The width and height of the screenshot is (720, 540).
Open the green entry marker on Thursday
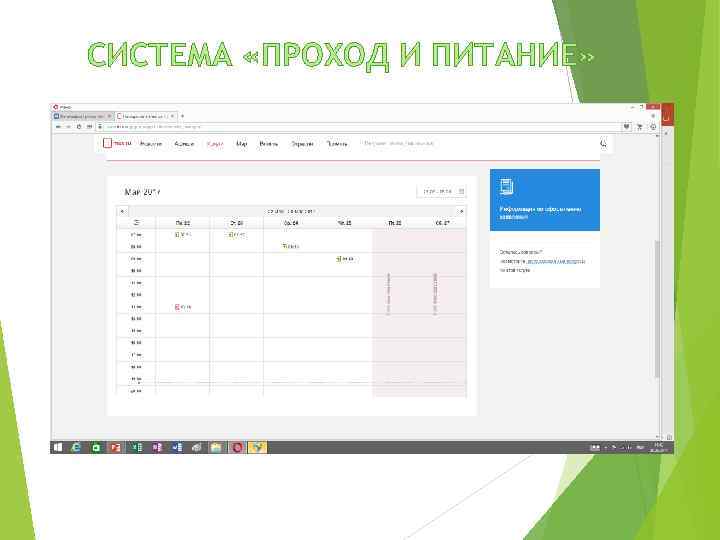click(338, 259)
